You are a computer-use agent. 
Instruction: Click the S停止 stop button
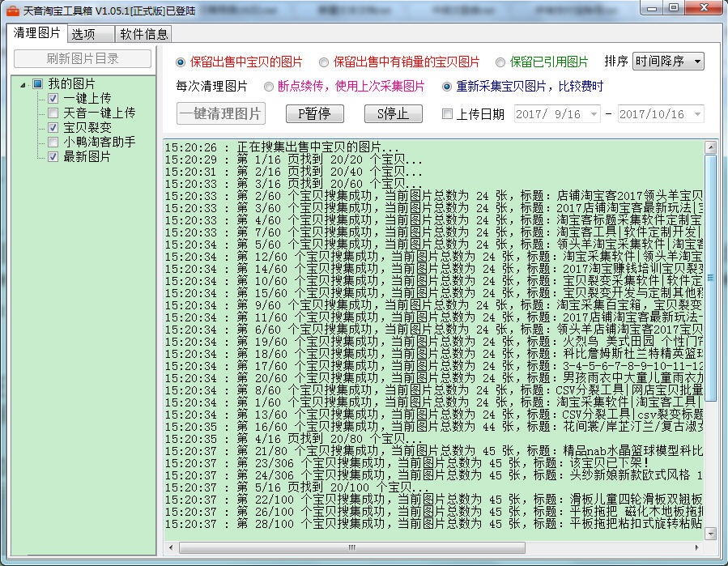click(394, 113)
